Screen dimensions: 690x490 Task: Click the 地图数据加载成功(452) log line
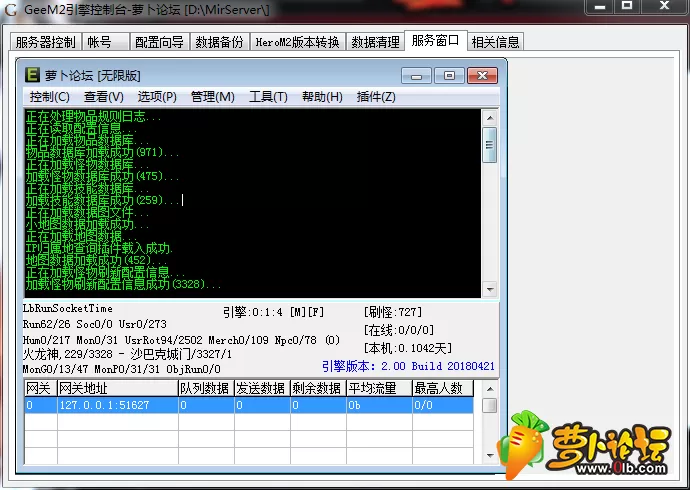(96, 260)
